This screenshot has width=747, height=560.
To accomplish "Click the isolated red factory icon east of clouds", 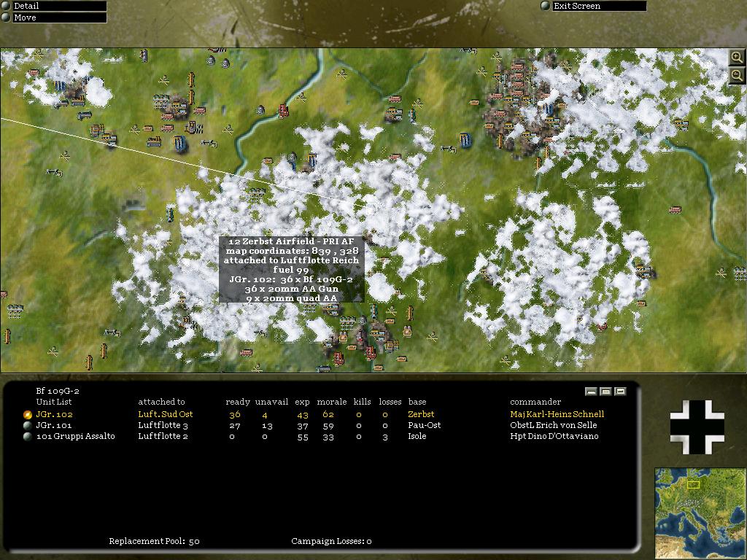I will click(x=675, y=209).
